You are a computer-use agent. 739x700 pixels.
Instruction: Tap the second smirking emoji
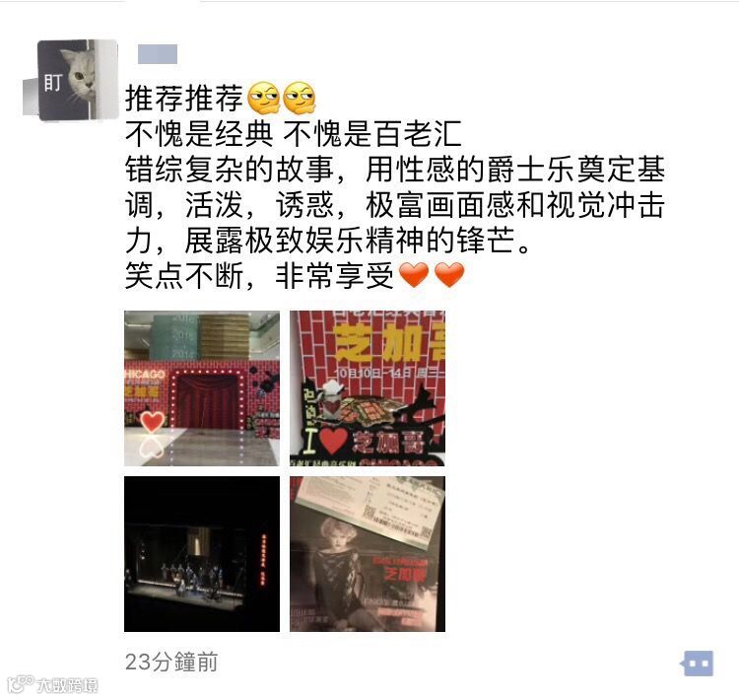pyautogui.click(x=300, y=99)
